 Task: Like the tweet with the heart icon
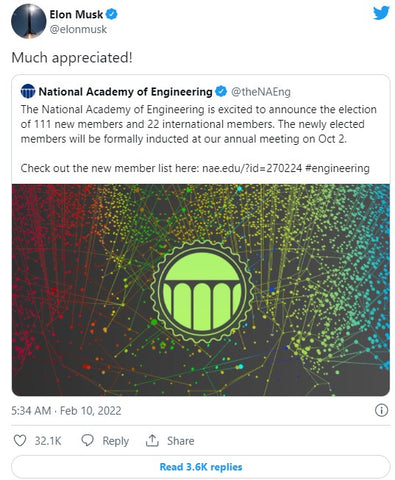coord(20,440)
